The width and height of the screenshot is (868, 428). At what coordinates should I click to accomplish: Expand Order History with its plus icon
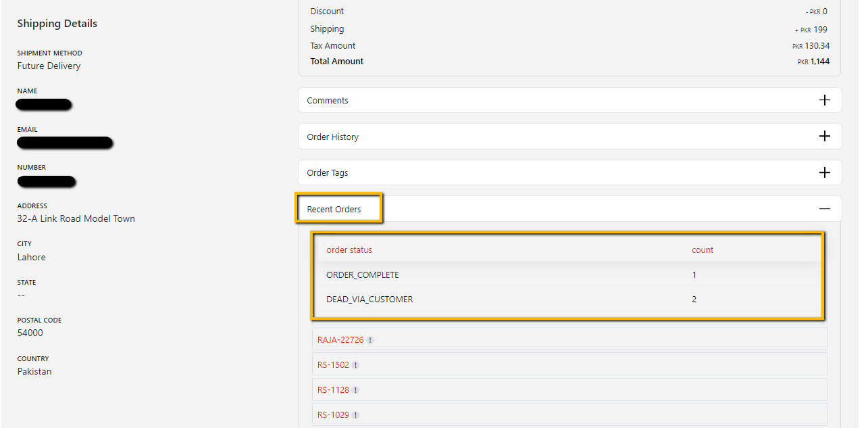click(x=824, y=136)
